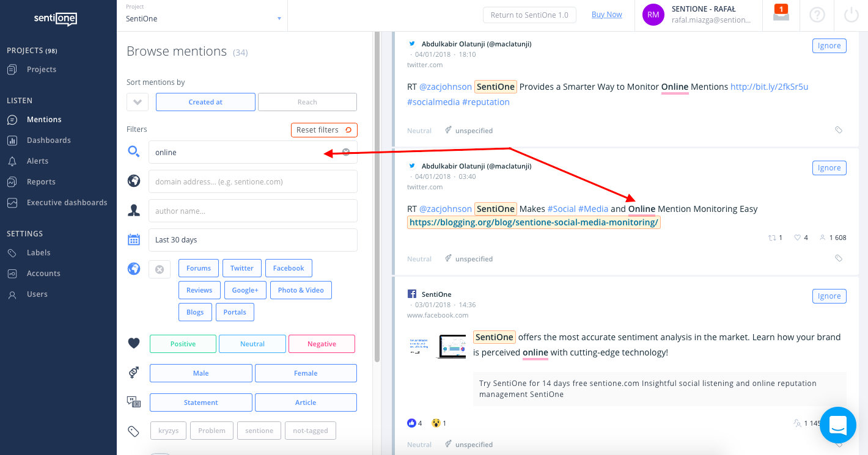Clear the online keyword search field
This screenshot has height=455, width=868.
point(346,152)
